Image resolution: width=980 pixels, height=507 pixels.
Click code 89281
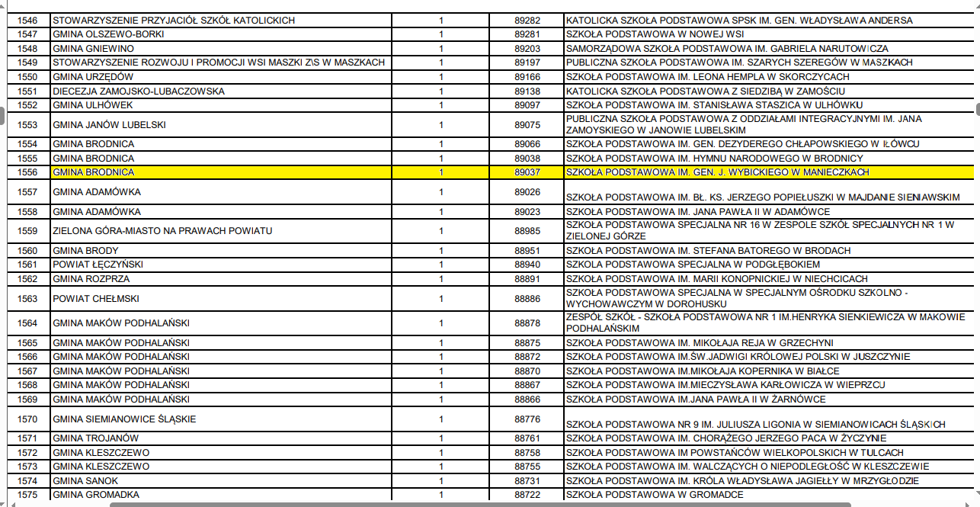tap(527, 34)
